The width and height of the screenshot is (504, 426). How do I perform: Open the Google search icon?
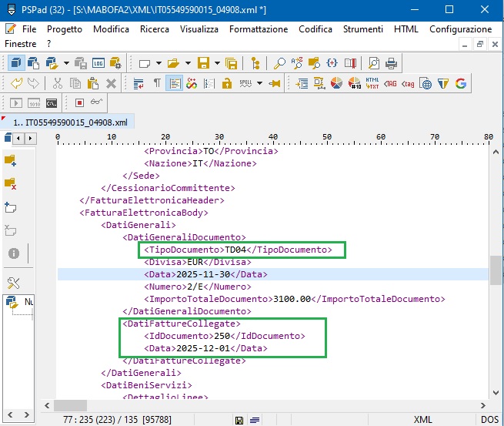pos(461,83)
